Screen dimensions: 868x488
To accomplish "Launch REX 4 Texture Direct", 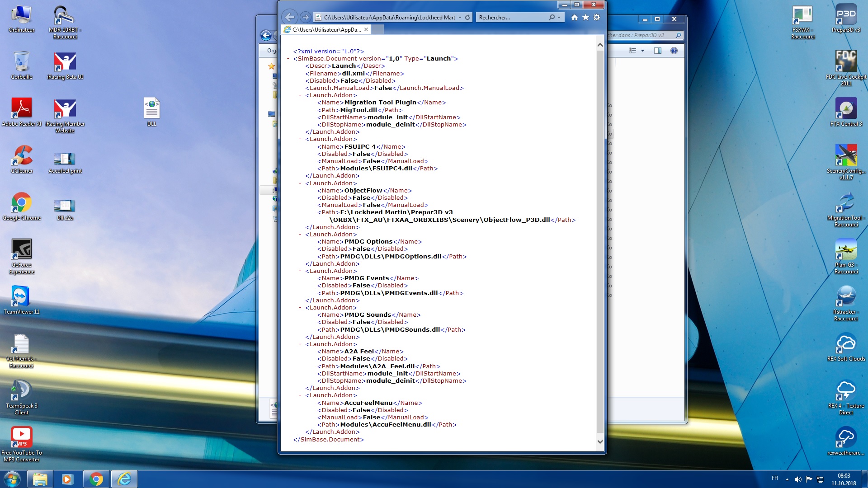I will click(x=846, y=398).
